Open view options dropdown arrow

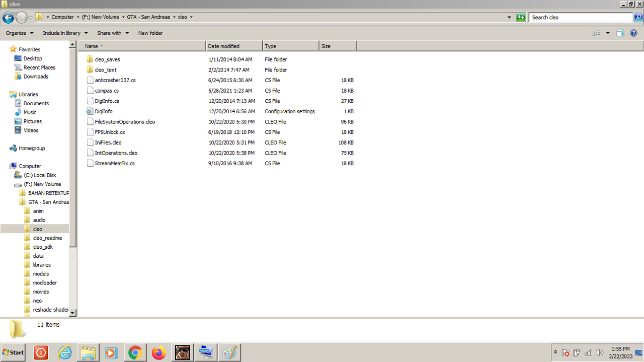(608, 33)
